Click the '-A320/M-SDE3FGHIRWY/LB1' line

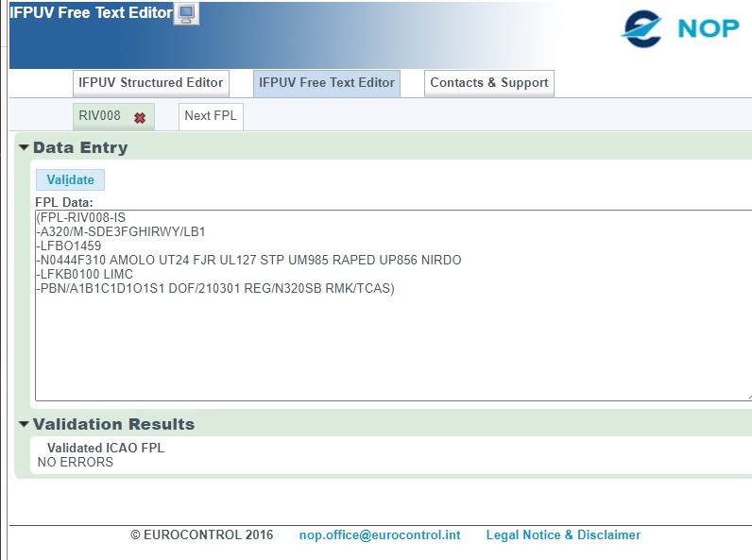pos(121,232)
